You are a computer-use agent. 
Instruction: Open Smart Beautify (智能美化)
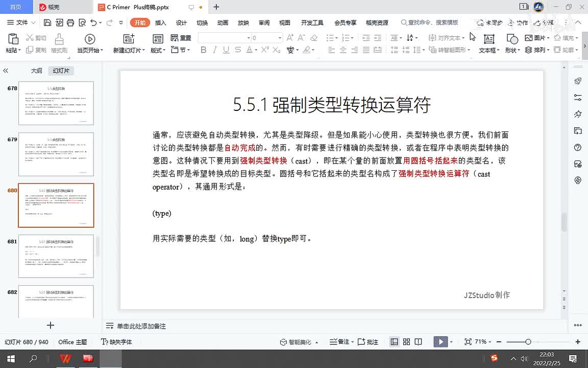(x=299, y=342)
